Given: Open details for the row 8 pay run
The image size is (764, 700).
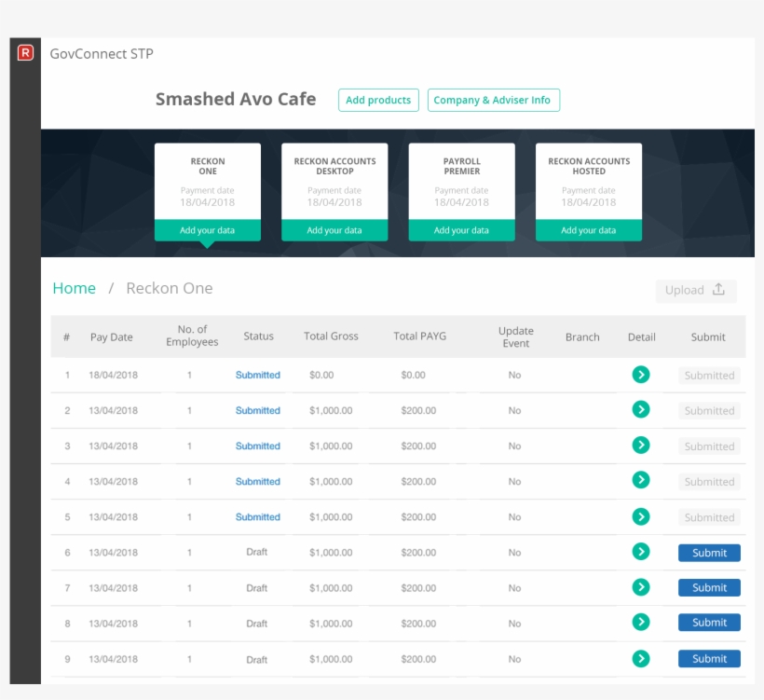Looking at the screenshot, I should pos(641,623).
